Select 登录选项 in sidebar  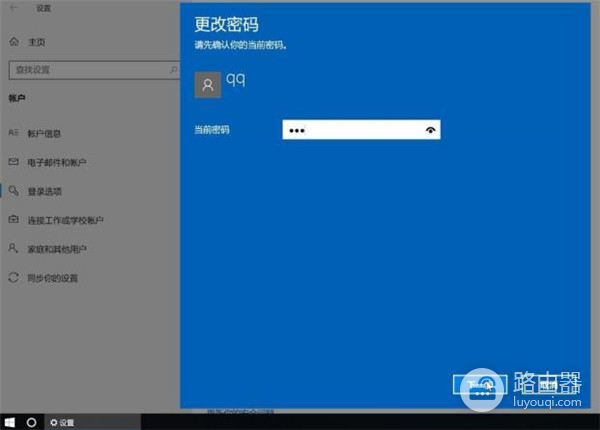point(44,192)
